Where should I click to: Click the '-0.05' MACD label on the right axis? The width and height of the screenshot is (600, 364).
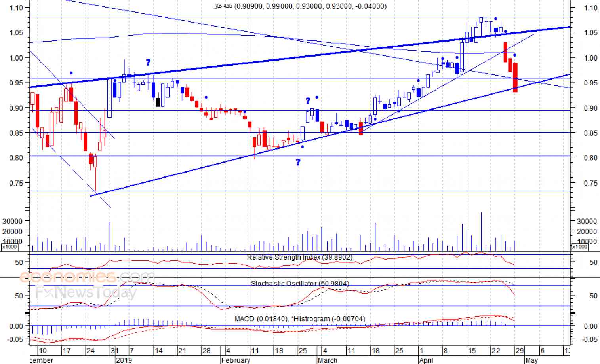590,340
